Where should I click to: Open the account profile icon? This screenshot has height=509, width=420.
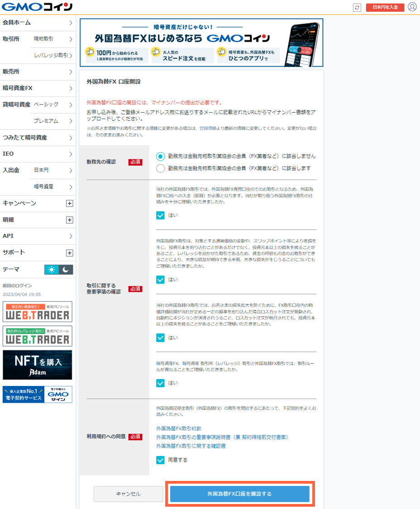[x=412, y=7]
